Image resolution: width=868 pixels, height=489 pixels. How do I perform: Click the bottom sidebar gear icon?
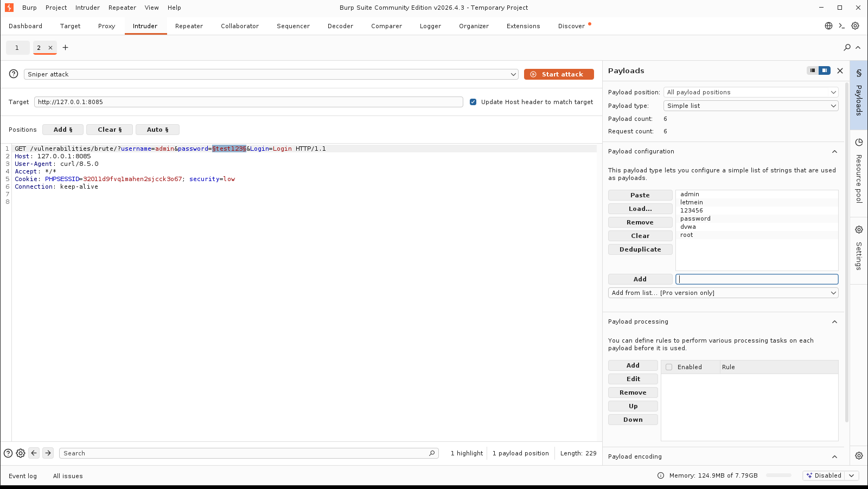coord(859,456)
